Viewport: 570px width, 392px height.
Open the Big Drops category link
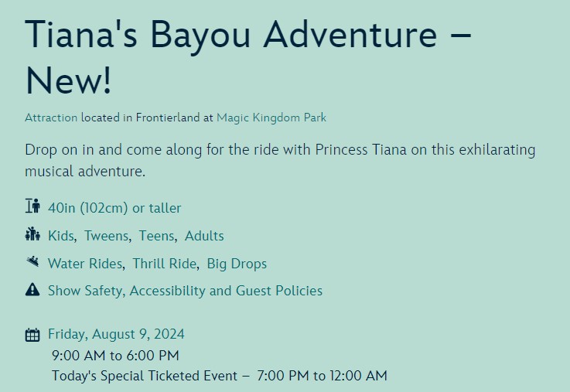click(x=237, y=264)
